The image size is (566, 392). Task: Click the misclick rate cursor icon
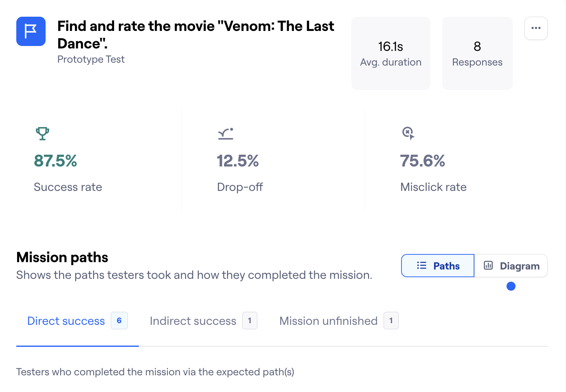point(408,133)
